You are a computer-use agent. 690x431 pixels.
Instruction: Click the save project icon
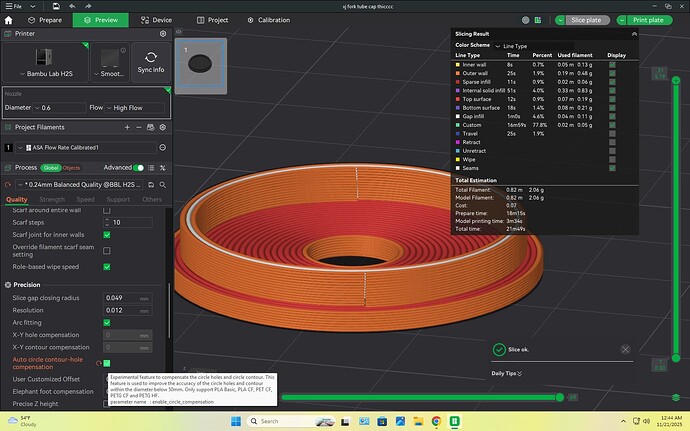click(56, 6)
